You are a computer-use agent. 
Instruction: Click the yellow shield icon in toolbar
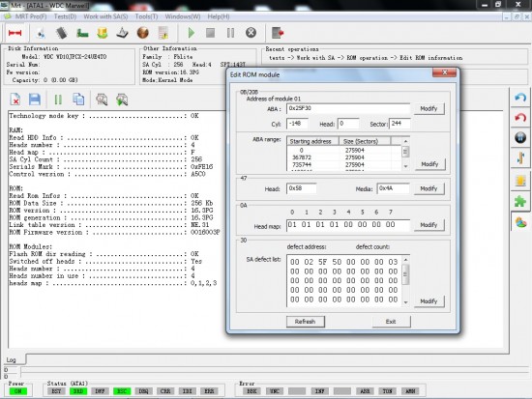tap(103, 33)
